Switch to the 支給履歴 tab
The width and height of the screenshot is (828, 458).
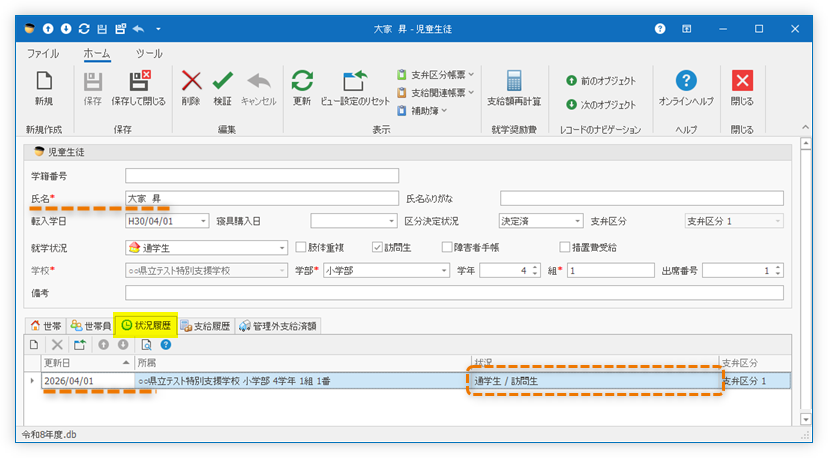coord(205,326)
